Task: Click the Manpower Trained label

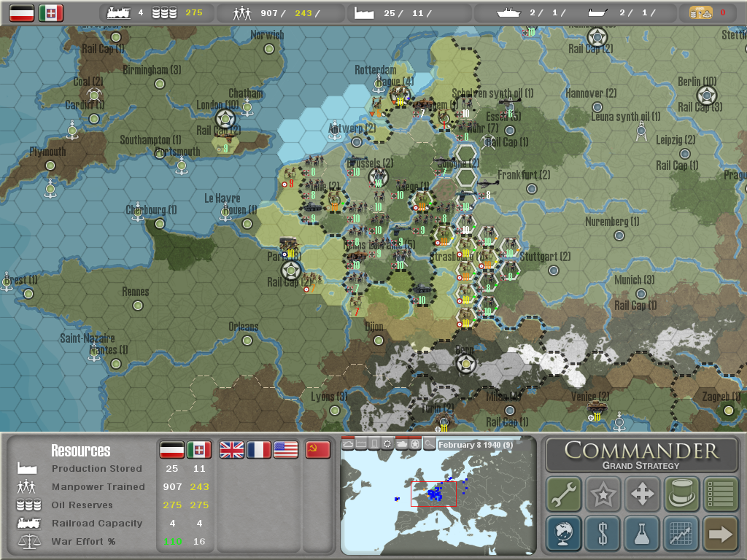Action: (98, 486)
